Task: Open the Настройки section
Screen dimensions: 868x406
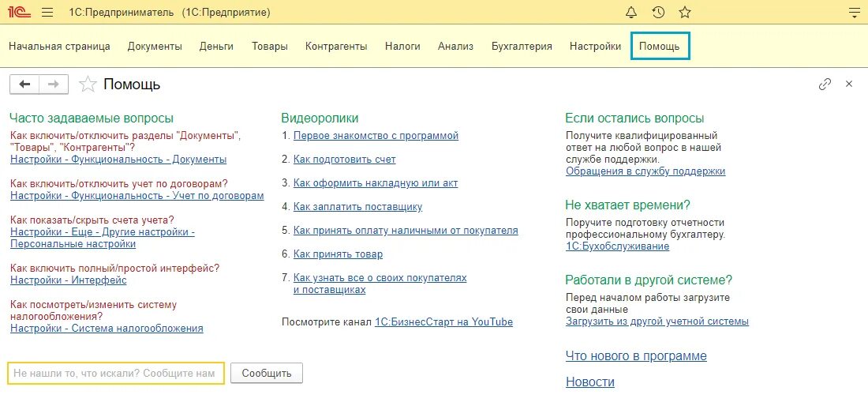Action: (595, 47)
